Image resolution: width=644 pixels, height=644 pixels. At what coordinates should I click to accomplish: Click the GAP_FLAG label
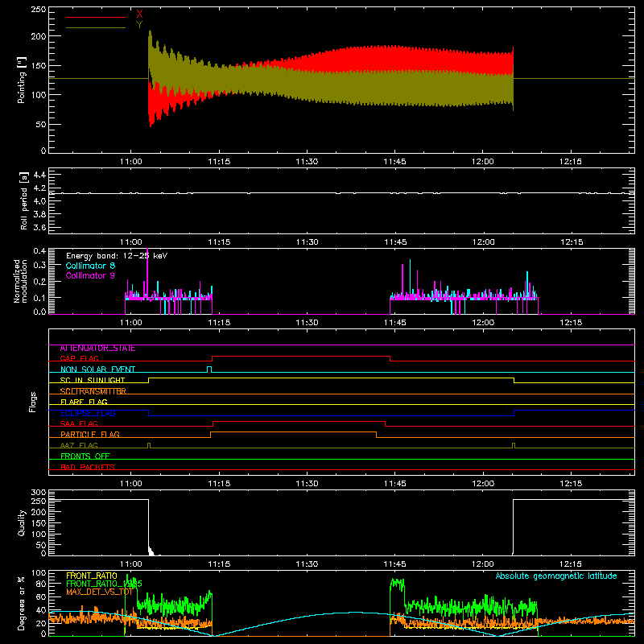pyautogui.click(x=79, y=358)
